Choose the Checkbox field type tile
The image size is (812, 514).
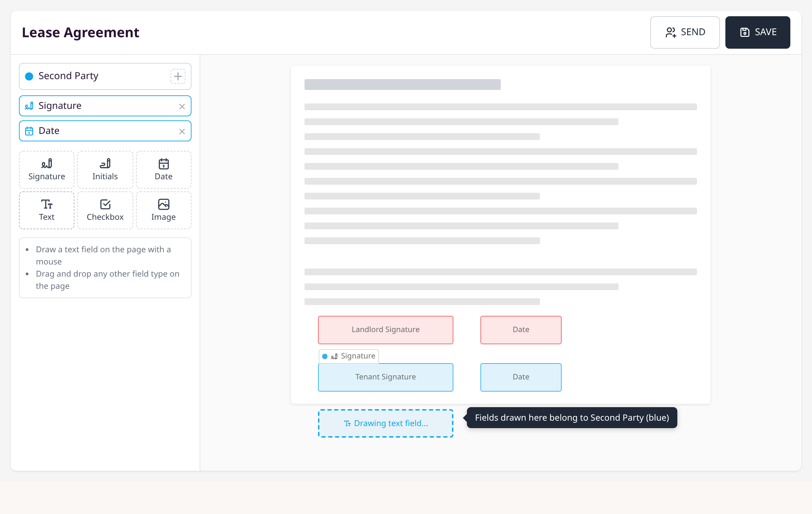click(105, 210)
